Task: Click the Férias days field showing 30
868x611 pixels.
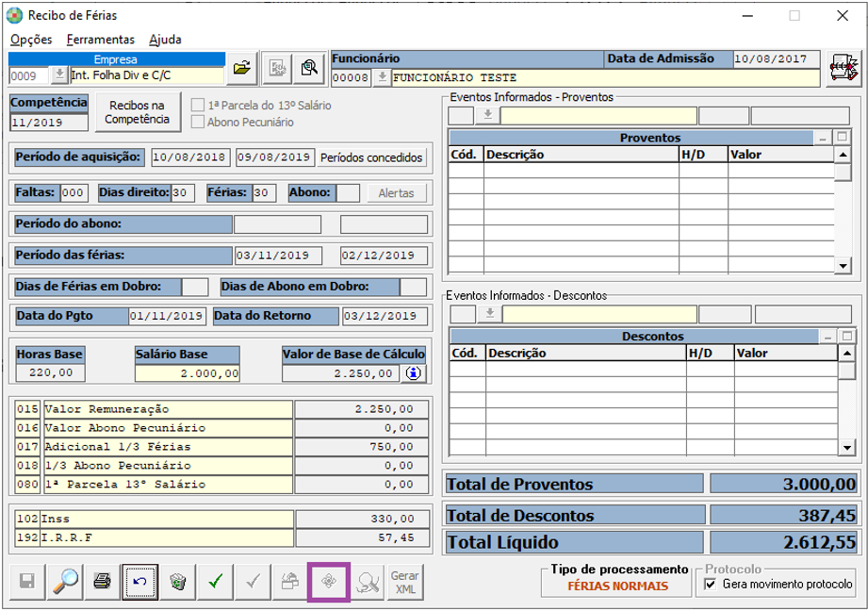Action: [x=264, y=192]
